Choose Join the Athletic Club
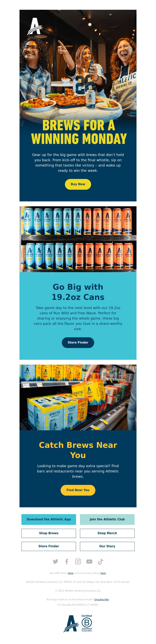Image resolution: width=156 pixels, height=644 pixels. pyautogui.click(x=107, y=519)
